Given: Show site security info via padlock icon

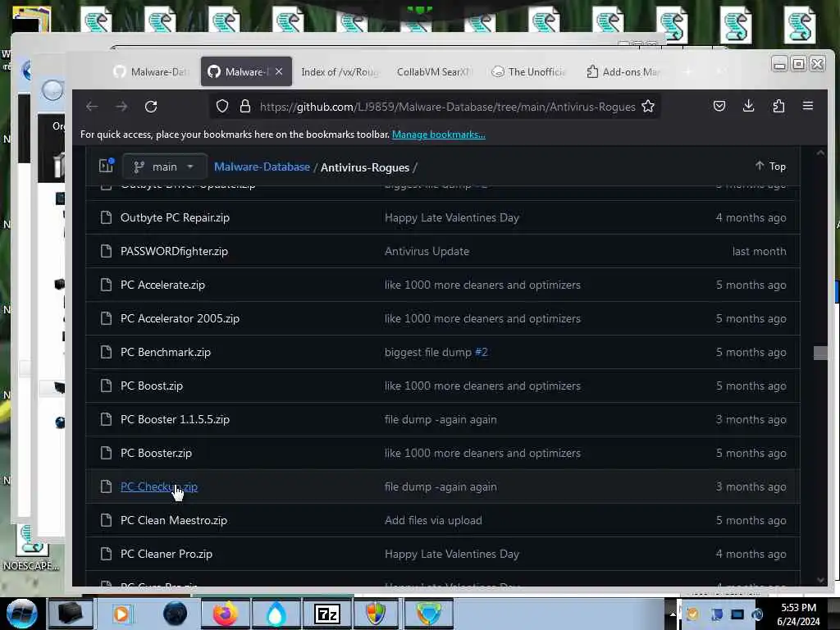Looking at the screenshot, I should [x=244, y=107].
